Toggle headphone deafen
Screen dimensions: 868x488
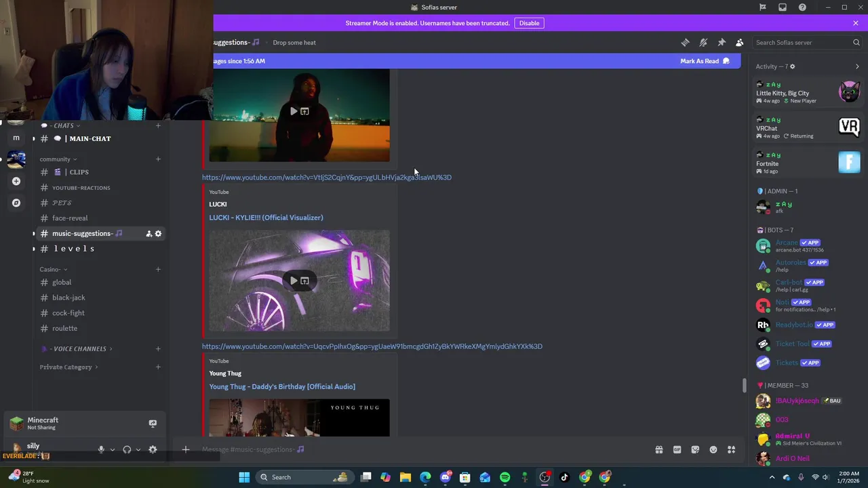[x=127, y=449]
